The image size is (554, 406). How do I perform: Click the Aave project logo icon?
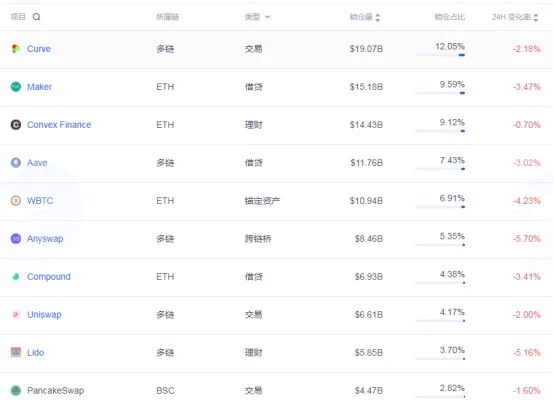(x=16, y=163)
